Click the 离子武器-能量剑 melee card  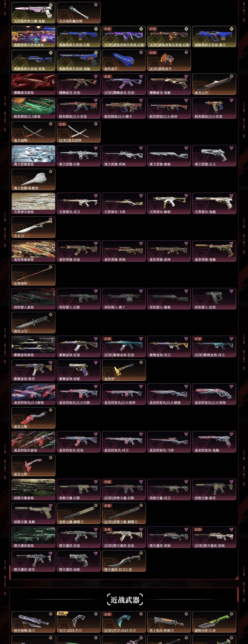click(33, 180)
